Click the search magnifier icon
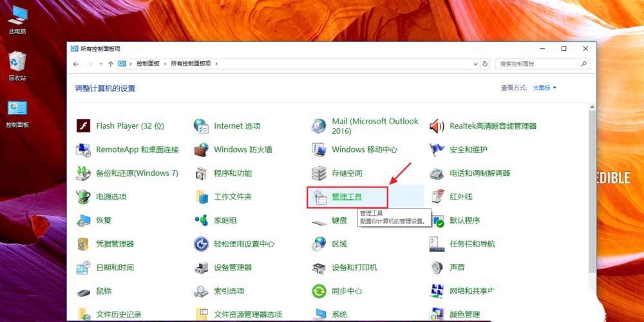644x322 pixels. [x=583, y=64]
